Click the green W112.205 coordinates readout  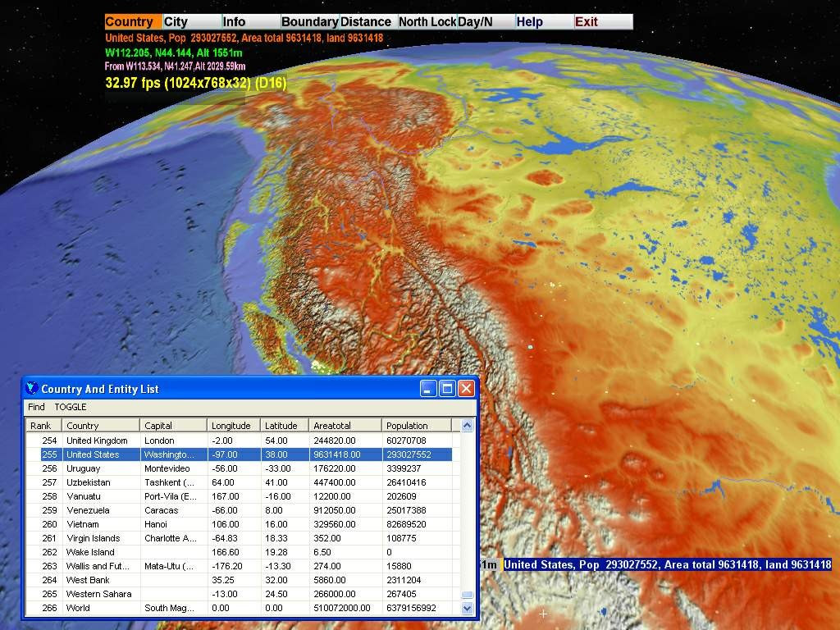[x=174, y=52]
